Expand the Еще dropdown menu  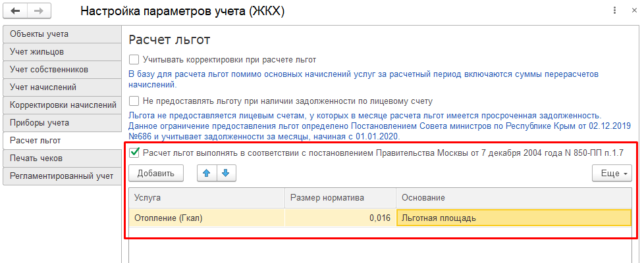612,173
